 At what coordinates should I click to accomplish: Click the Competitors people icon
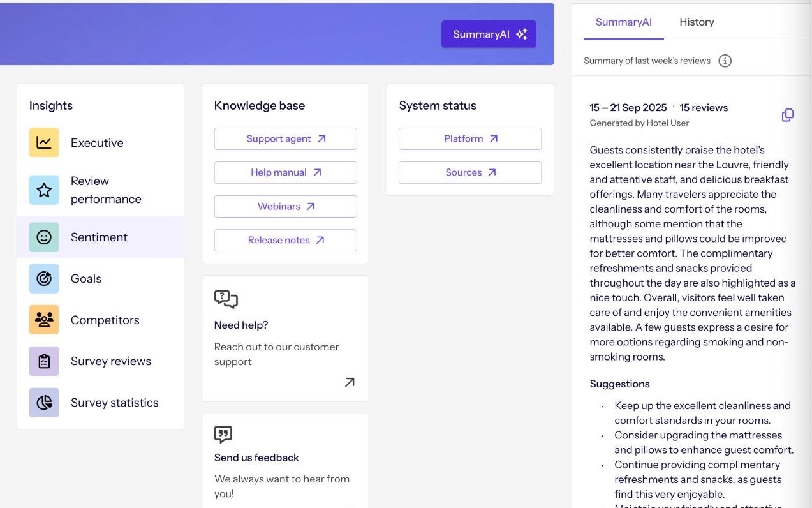(x=44, y=320)
